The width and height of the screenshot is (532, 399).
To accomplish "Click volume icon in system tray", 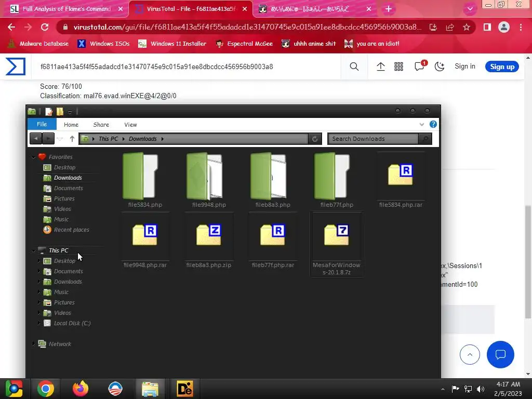I will click(x=481, y=389).
